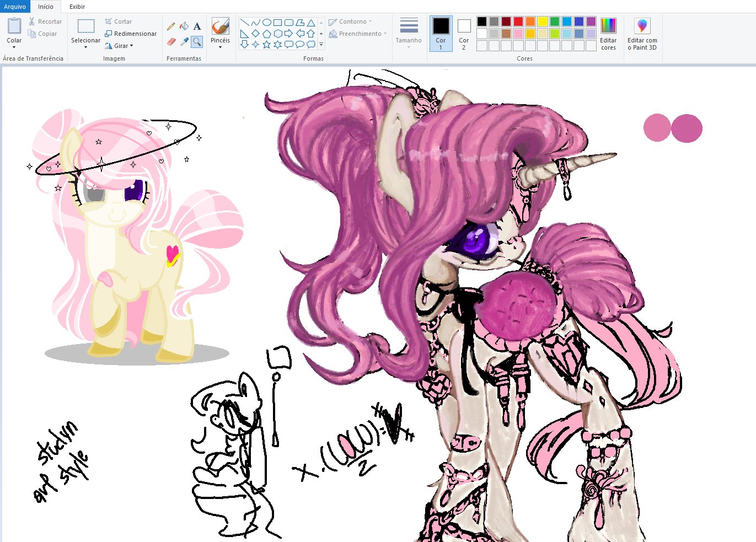
Task: Choose the five-point star shape
Action: (267, 45)
